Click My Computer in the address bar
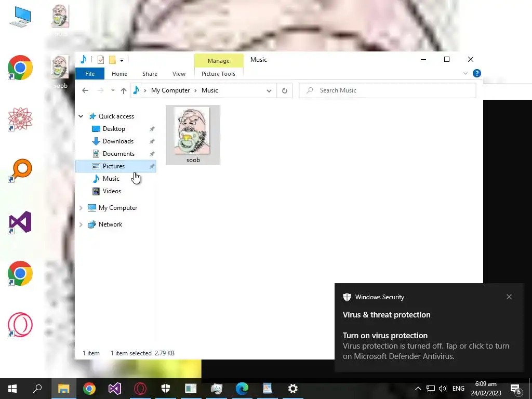 [170, 90]
